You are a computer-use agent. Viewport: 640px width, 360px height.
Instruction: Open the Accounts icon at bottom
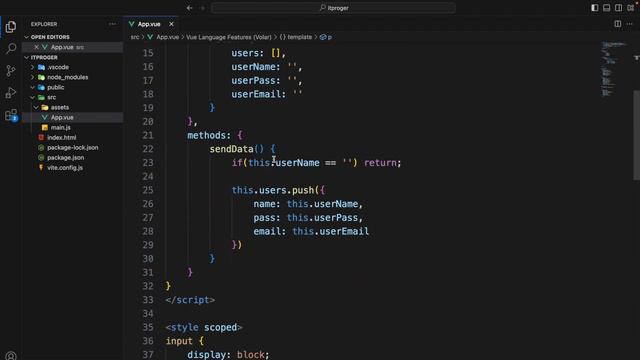coord(11,356)
